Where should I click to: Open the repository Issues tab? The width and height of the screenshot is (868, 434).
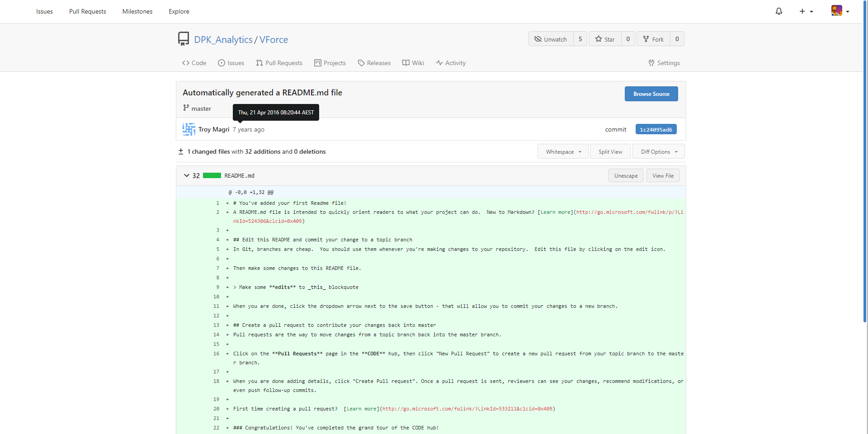(x=231, y=63)
